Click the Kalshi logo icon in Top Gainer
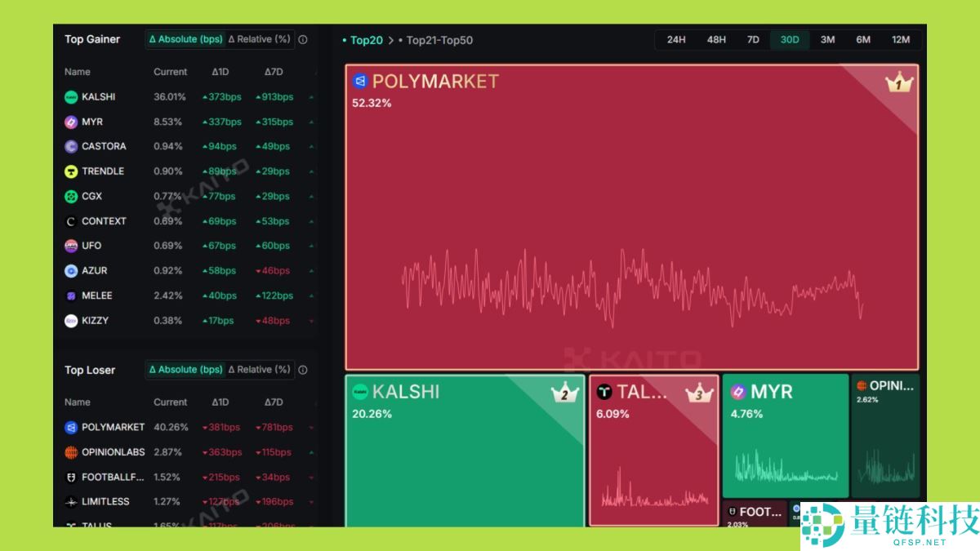 pyautogui.click(x=71, y=97)
